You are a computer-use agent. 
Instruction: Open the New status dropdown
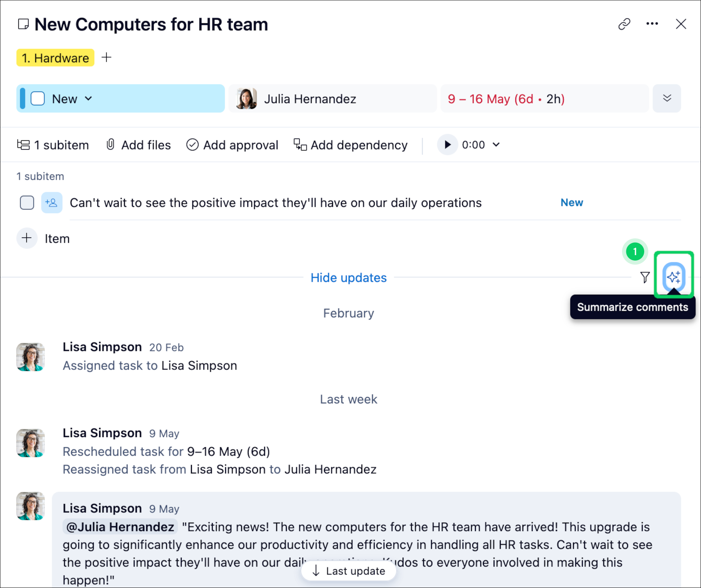[x=88, y=99]
